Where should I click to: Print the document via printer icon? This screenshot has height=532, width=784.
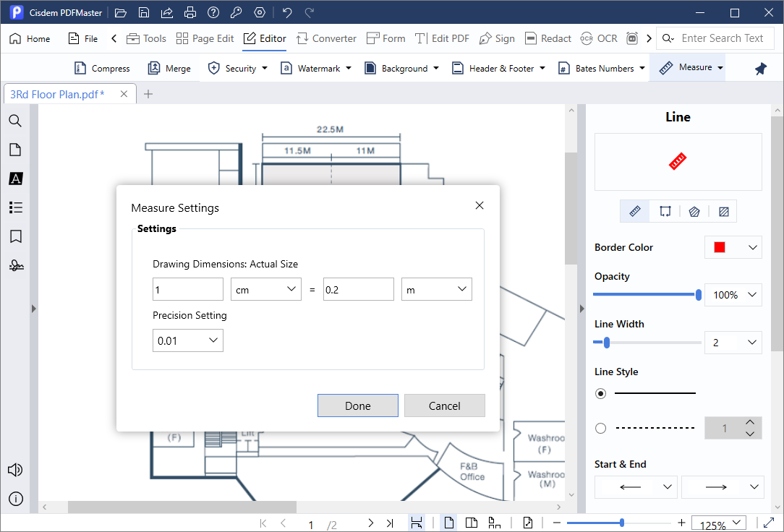pos(190,12)
